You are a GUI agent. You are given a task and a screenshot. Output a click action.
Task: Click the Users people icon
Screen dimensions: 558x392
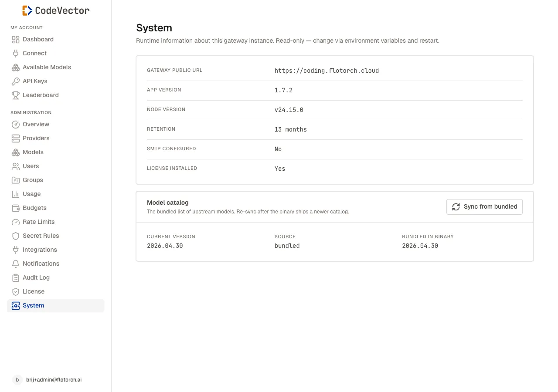[16, 166]
